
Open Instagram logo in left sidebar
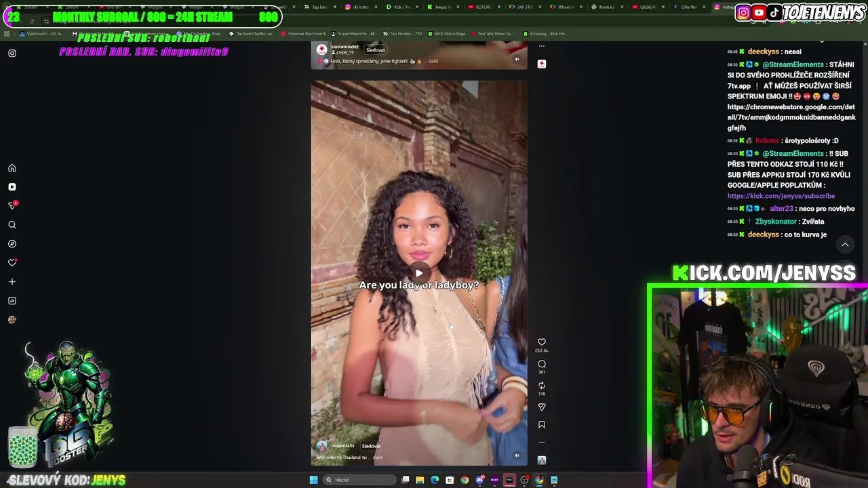point(12,53)
